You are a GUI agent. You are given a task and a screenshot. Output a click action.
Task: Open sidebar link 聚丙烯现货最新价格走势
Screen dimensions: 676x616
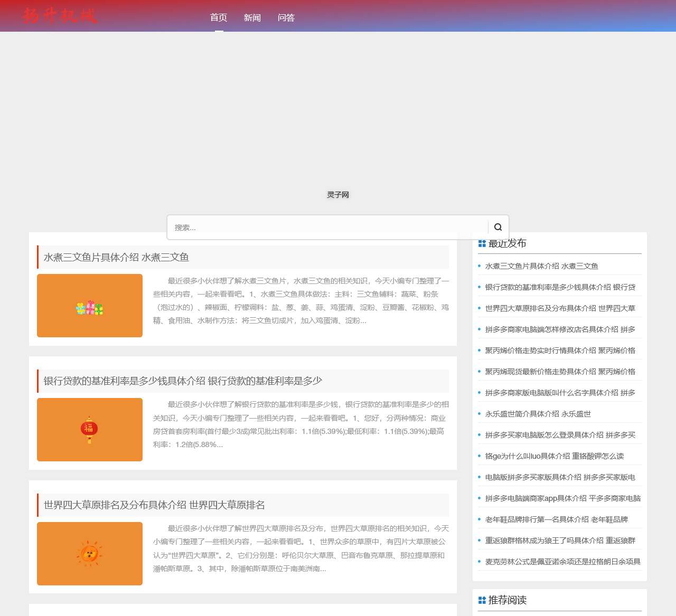click(x=560, y=372)
